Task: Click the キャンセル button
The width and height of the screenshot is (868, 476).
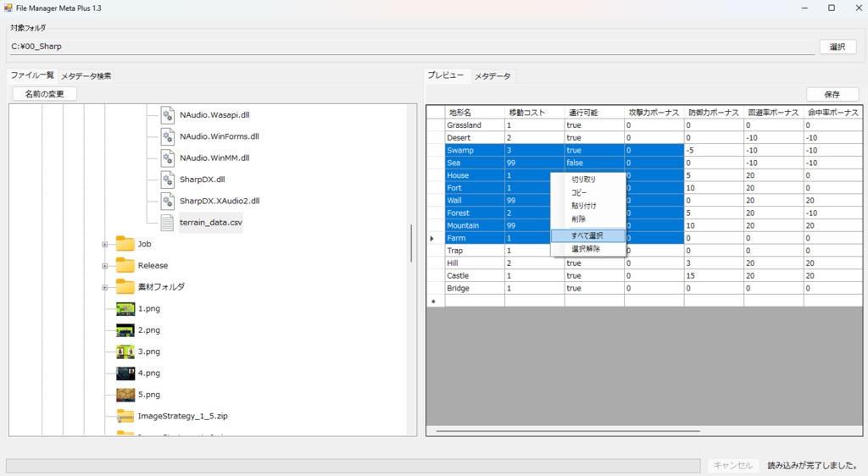Action: [x=733, y=466]
